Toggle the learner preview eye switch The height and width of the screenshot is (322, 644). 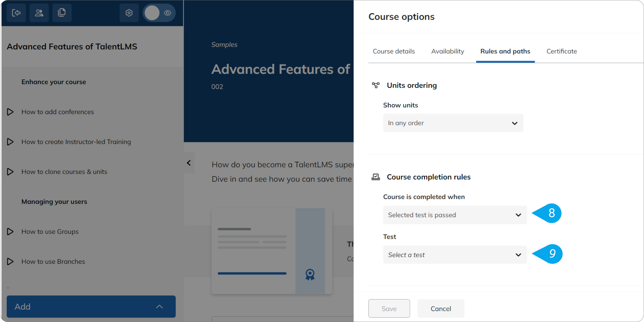159,13
